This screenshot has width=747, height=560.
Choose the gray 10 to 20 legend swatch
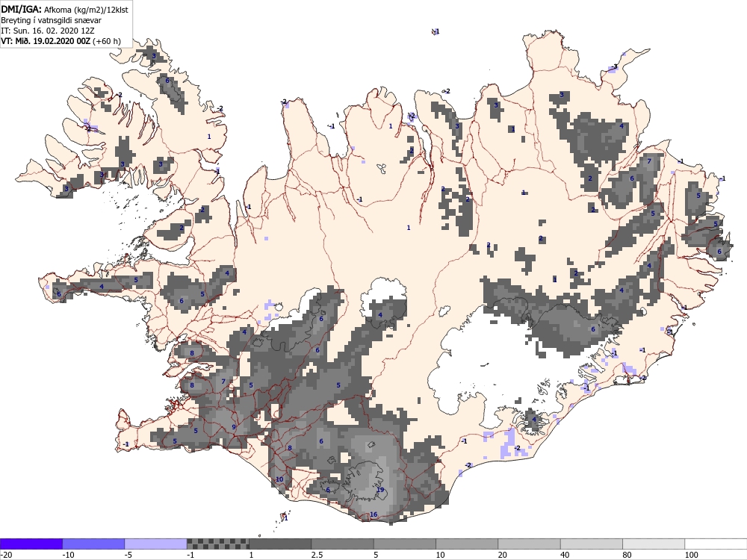pos(467,544)
